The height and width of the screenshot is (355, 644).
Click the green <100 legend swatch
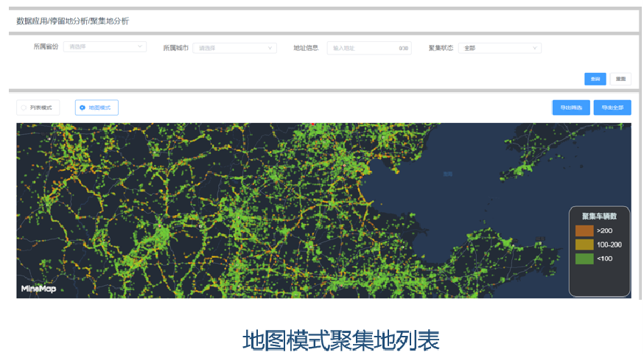[584, 259]
